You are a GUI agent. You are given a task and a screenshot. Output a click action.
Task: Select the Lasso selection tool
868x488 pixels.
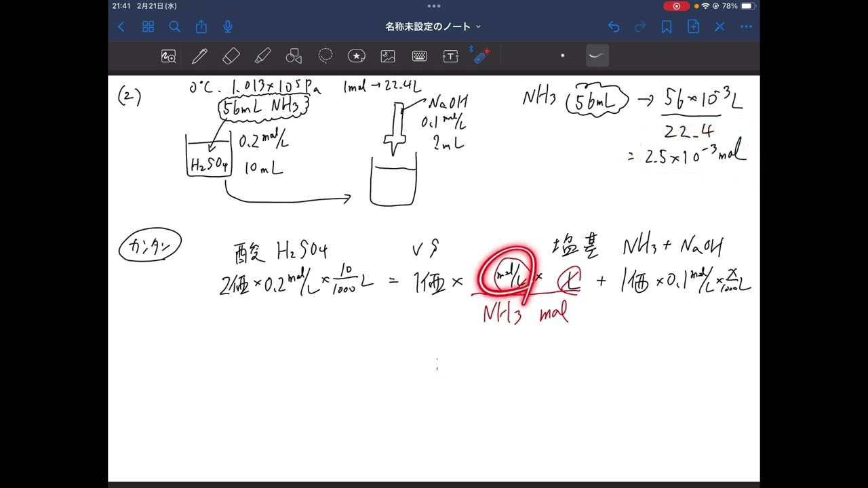(325, 56)
